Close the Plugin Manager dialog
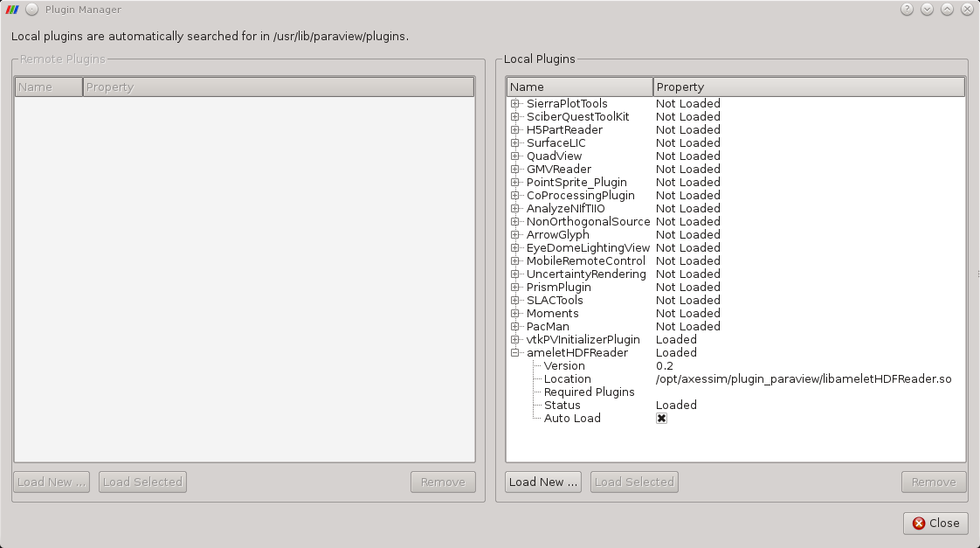This screenshot has width=980, height=548. (x=935, y=523)
